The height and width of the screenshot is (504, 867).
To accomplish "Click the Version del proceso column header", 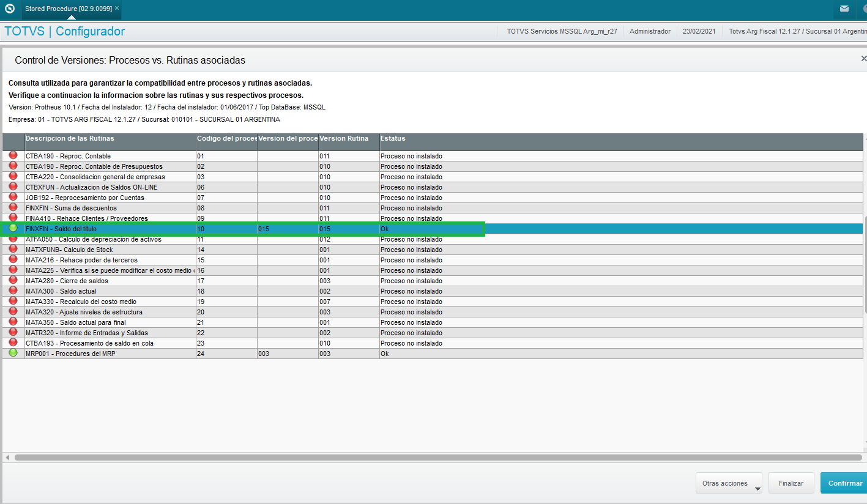I will coord(288,142).
